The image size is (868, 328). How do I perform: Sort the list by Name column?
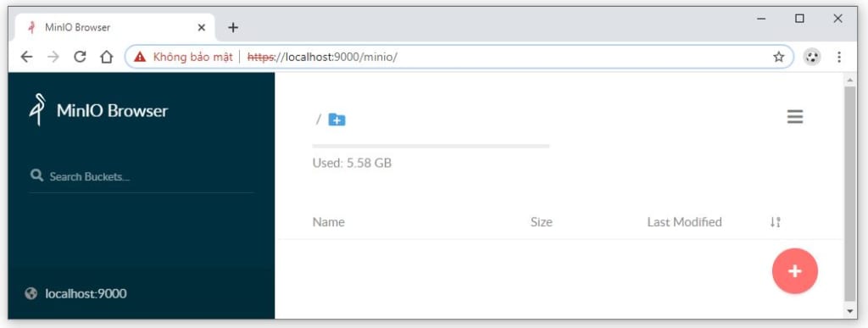[x=328, y=222]
